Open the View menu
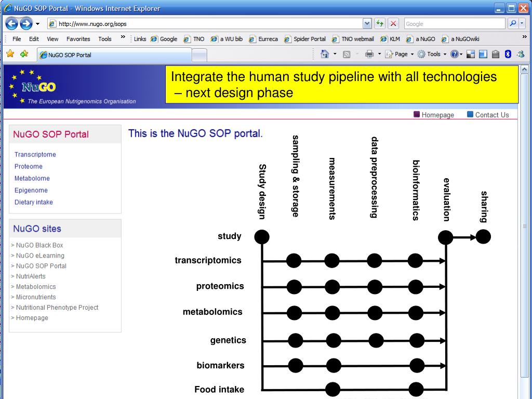 tap(52, 39)
